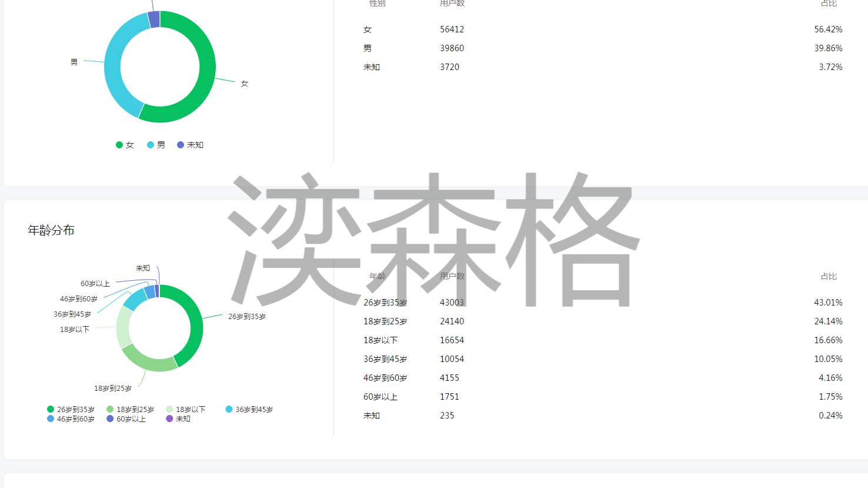
Task: Click the 占比 column header in age table
Action: (x=828, y=276)
